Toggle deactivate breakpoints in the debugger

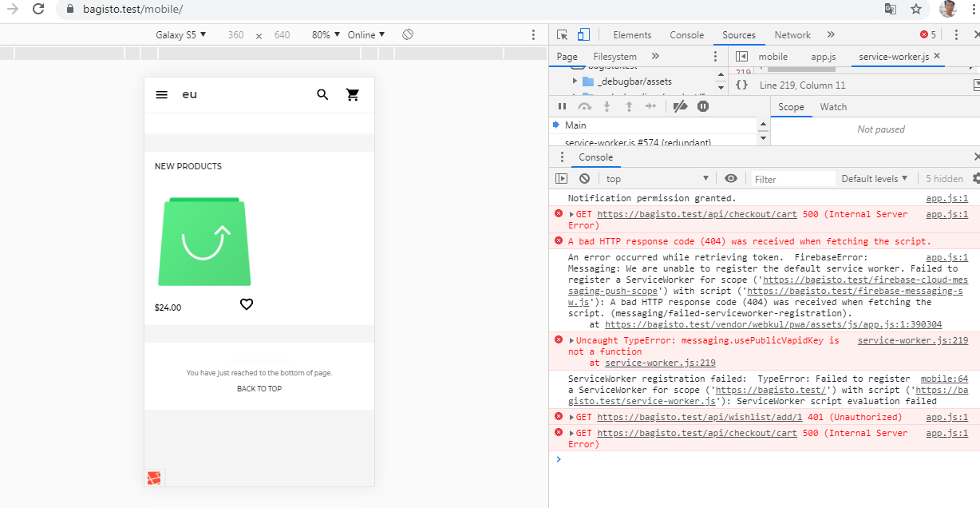coord(680,106)
